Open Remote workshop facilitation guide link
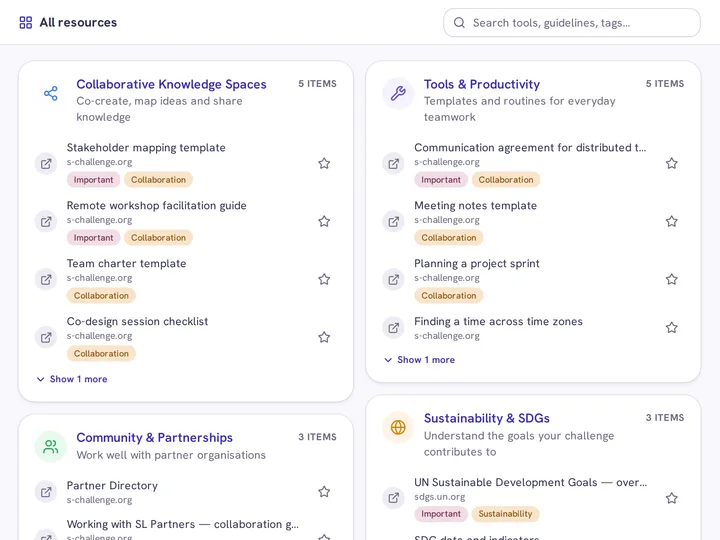Viewport: 720px width, 540px height. (x=157, y=205)
